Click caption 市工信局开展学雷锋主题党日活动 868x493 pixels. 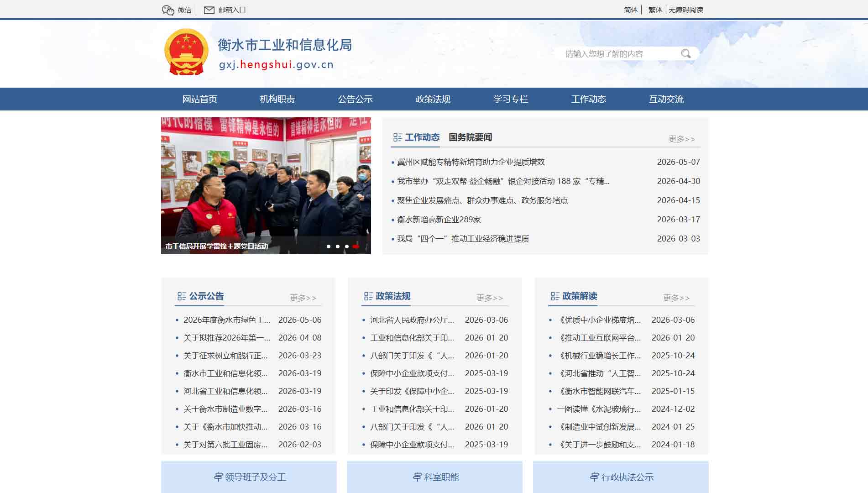click(x=217, y=246)
